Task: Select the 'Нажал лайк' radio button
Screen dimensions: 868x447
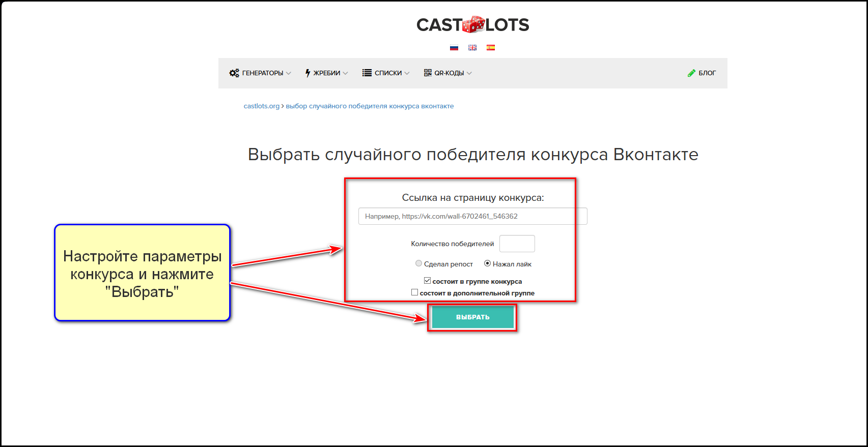Action: 487,263
